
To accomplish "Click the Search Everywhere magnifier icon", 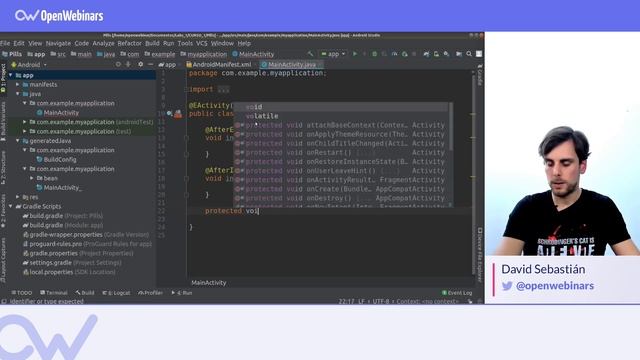I will (x=469, y=54).
